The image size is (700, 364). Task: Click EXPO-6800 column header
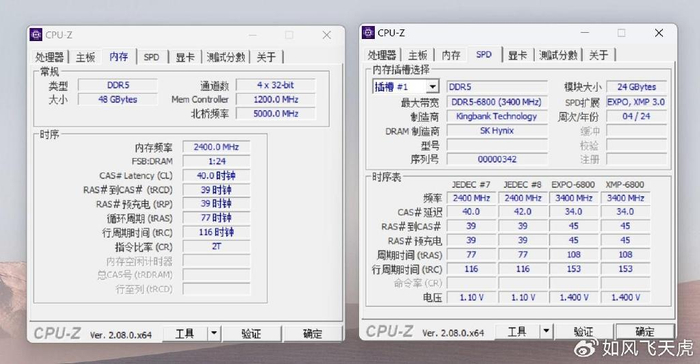(x=573, y=184)
